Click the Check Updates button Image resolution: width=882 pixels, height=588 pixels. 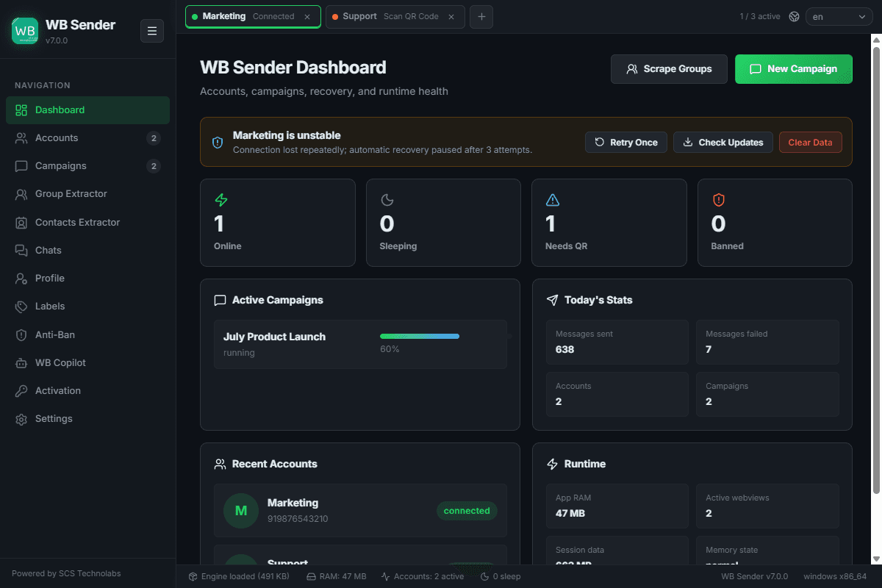pyautogui.click(x=723, y=143)
